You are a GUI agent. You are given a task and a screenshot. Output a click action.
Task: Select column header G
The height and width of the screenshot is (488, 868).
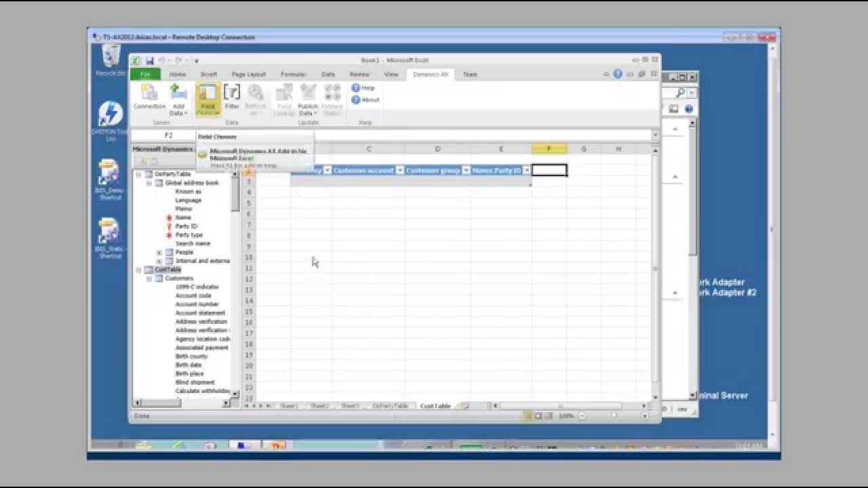click(x=584, y=149)
